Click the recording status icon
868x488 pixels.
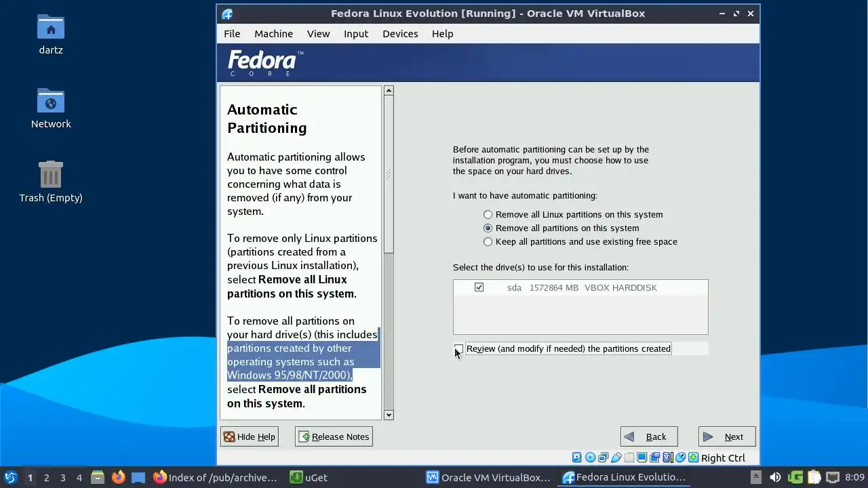(x=654, y=457)
